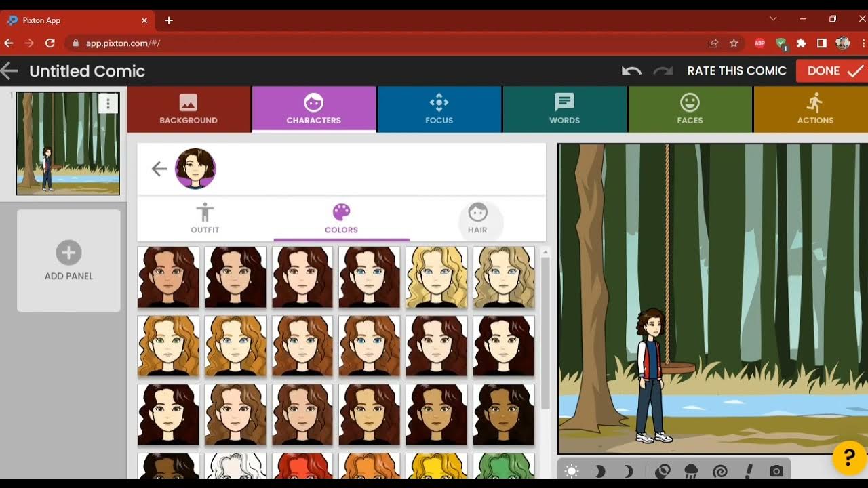Viewport: 868px width, 488px height.
Task: Open the Focus tab
Action: (x=439, y=109)
